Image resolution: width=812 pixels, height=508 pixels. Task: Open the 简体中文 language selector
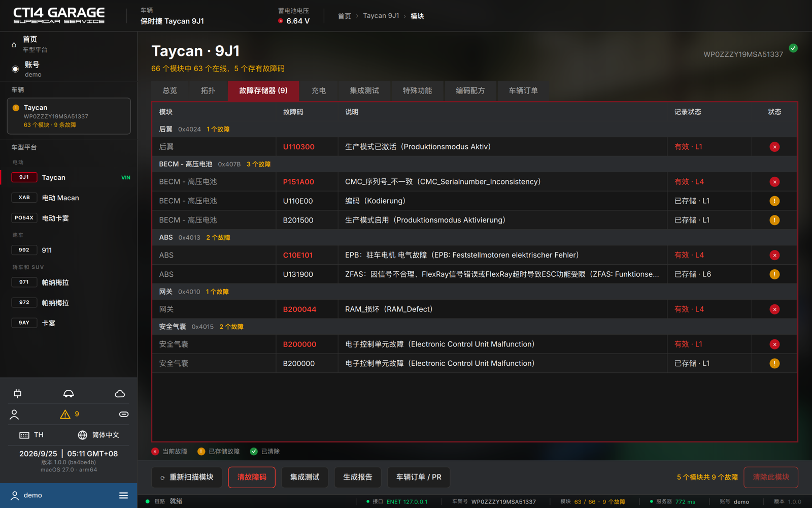(98, 435)
